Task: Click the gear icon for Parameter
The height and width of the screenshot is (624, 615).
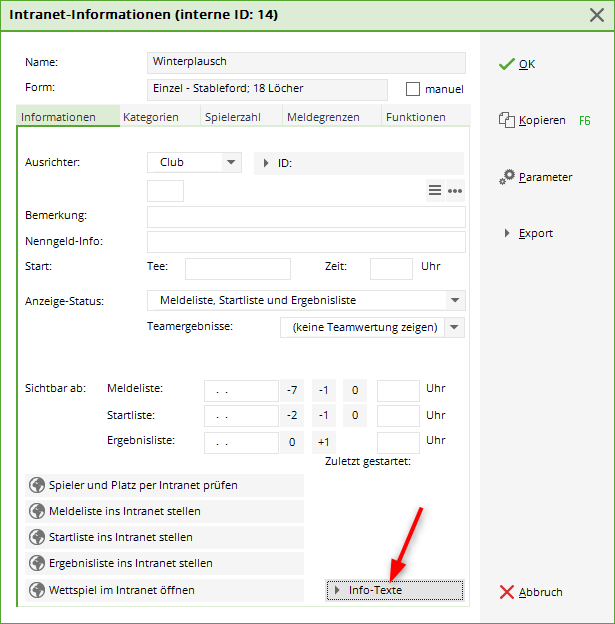Action: [508, 176]
